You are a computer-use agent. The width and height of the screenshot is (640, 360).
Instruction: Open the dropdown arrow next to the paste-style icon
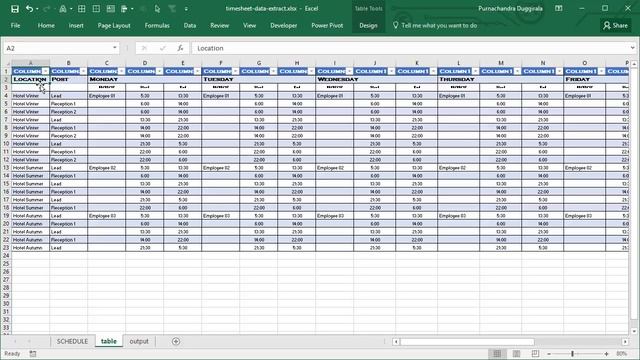tap(132, 9)
